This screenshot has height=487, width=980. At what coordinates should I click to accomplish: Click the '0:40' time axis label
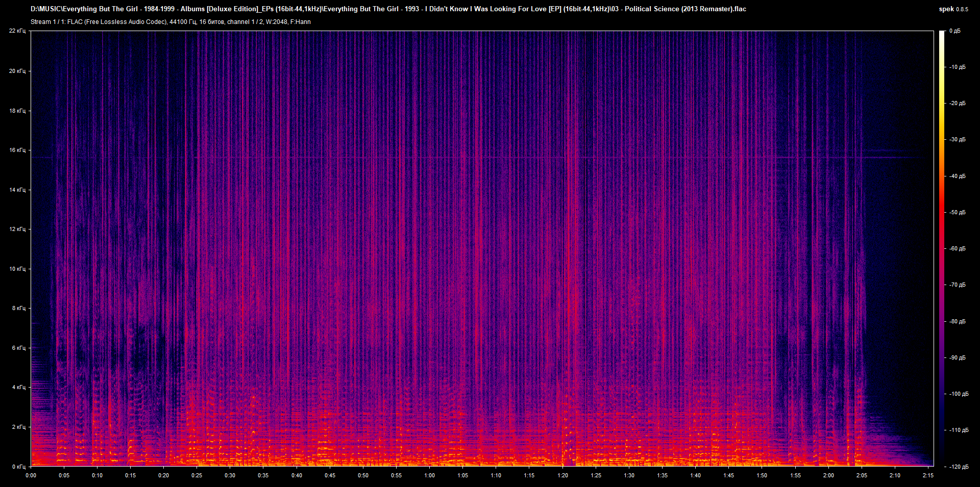pyautogui.click(x=297, y=475)
